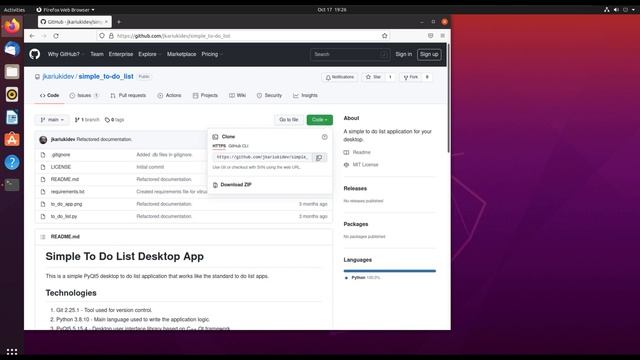640x360 pixels.
Task: Open the system status menu at top right
Action: (620, 9)
